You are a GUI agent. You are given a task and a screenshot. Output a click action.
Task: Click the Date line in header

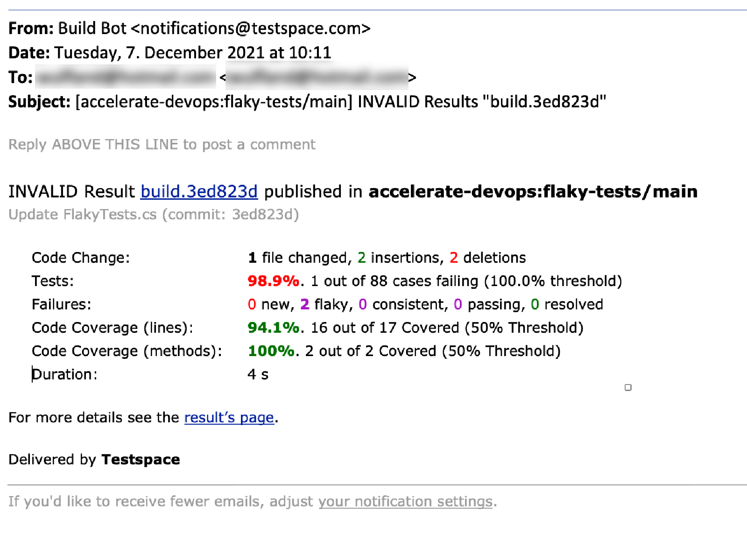pos(170,53)
